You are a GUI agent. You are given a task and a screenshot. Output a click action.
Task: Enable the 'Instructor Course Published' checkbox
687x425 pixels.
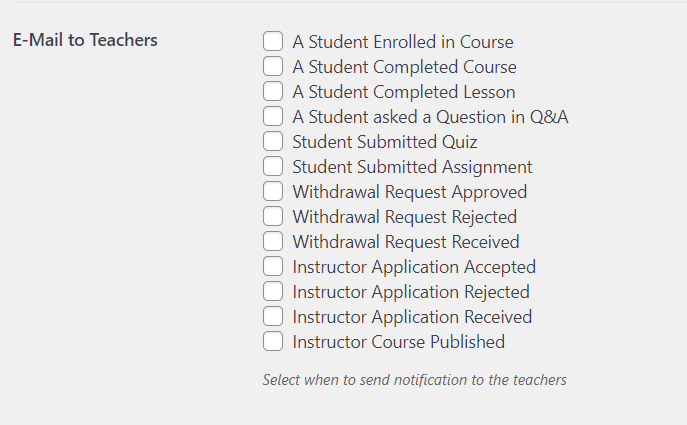(273, 342)
